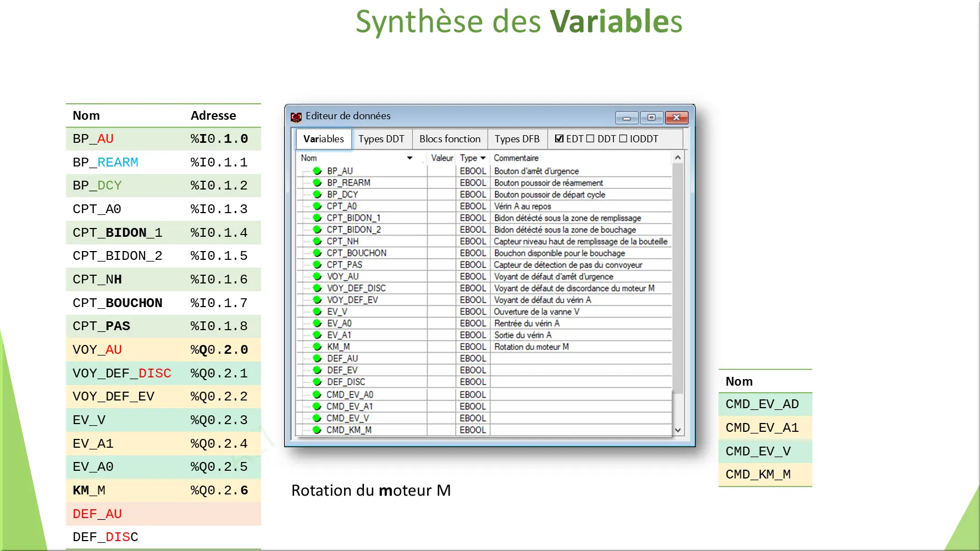Screen dimensions: 980x551
Task: Click the icon beside CPT_BIDON_1
Action: point(317,218)
